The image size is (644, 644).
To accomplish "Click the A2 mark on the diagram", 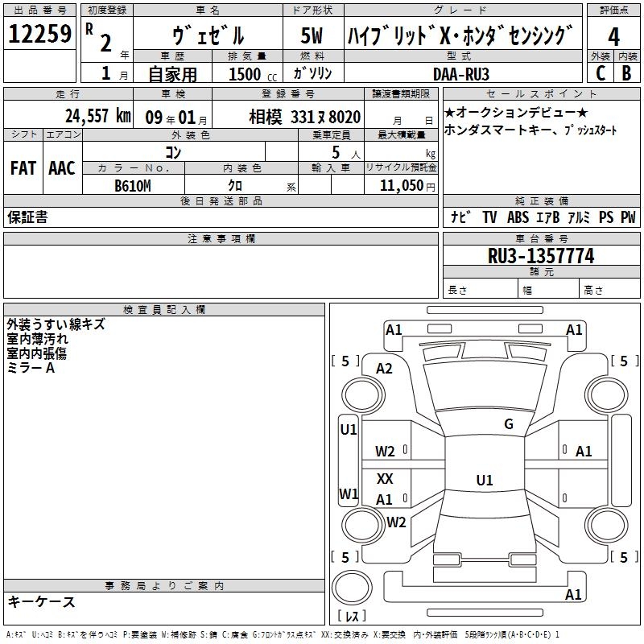I will (x=384, y=369).
